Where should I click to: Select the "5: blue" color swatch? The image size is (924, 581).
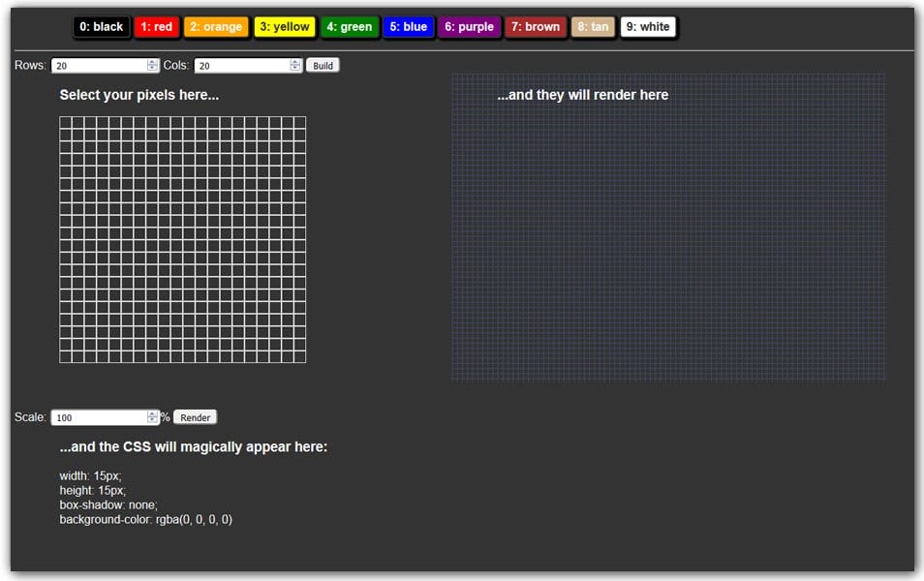pos(409,26)
